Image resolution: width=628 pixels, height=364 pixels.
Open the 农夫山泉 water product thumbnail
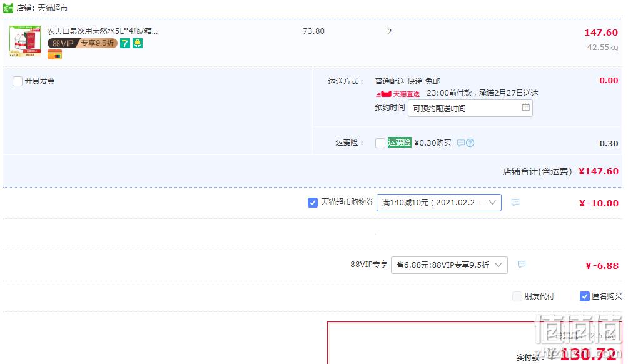25,42
